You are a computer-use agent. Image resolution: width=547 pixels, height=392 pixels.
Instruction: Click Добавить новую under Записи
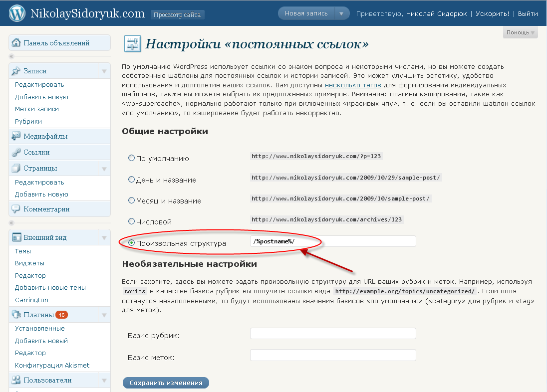[x=41, y=97]
